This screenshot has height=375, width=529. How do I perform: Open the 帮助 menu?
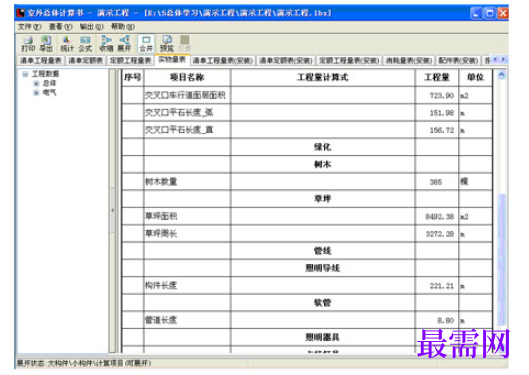click(x=123, y=27)
